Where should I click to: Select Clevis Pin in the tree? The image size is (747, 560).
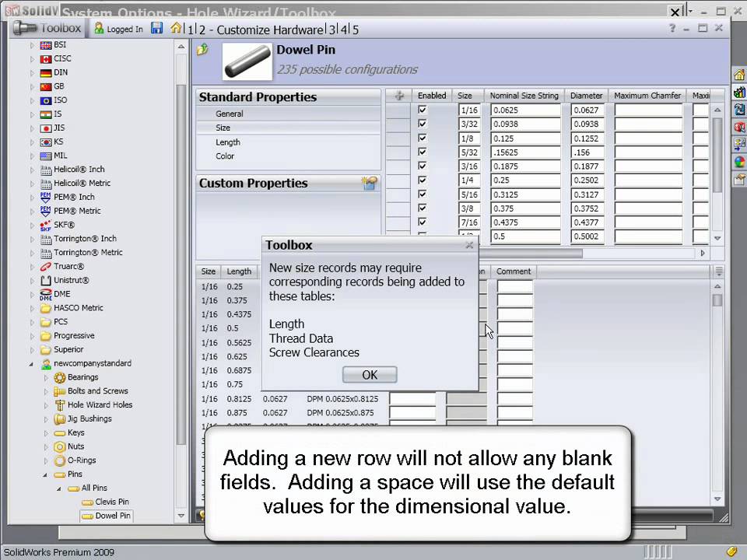point(112,502)
